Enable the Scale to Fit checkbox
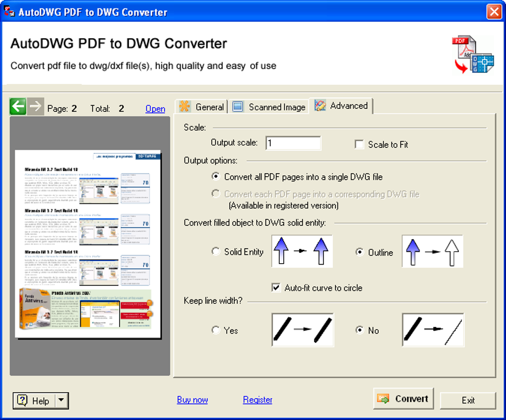 (x=359, y=144)
